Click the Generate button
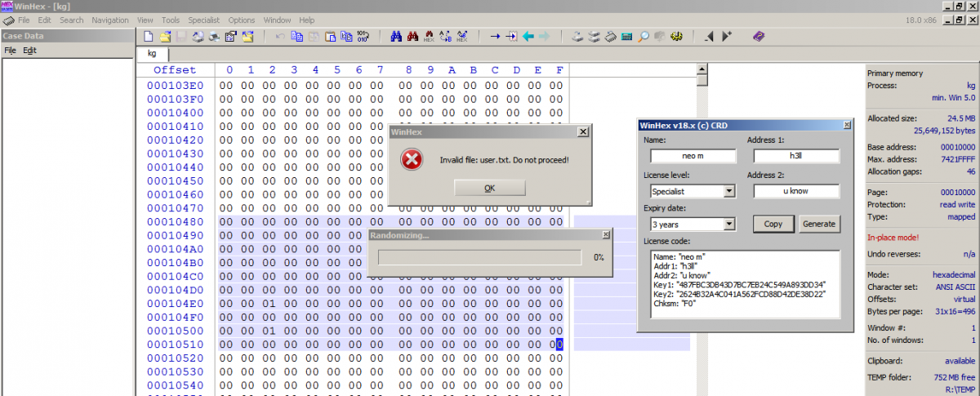The height and width of the screenshot is (396, 980). (819, 224)
